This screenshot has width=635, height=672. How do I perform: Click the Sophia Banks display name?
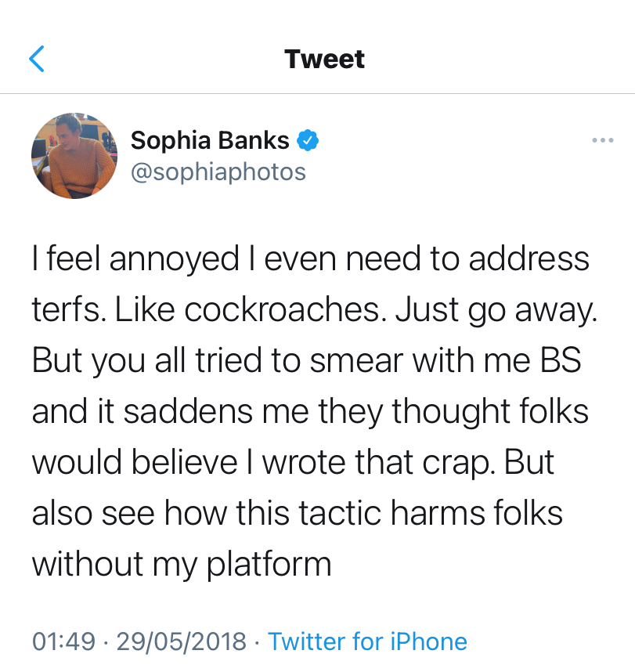(210, 141)
